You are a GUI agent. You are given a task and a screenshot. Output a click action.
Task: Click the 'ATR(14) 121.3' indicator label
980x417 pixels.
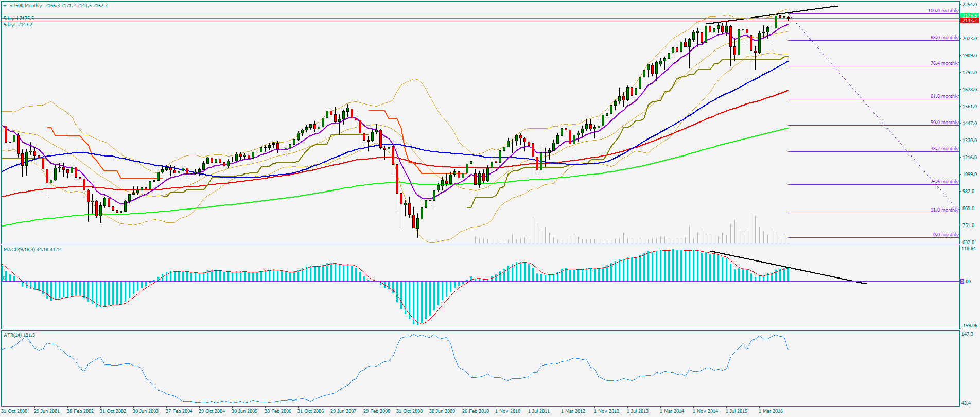pos(20,335)
